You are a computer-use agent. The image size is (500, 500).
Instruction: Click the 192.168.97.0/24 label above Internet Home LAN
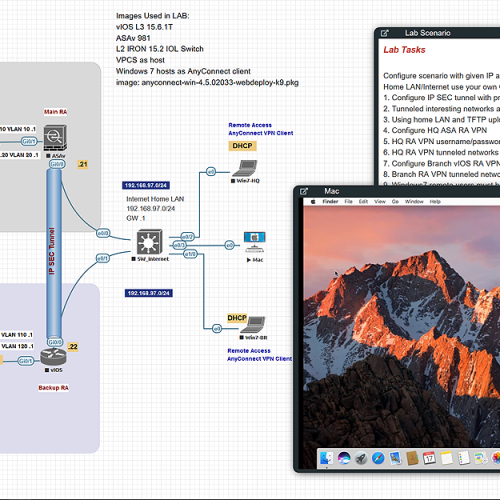(146, 185)
